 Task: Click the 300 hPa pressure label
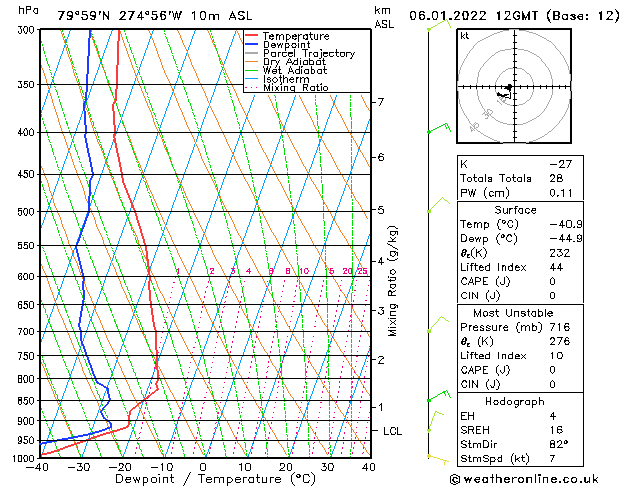tap(28, 30)
